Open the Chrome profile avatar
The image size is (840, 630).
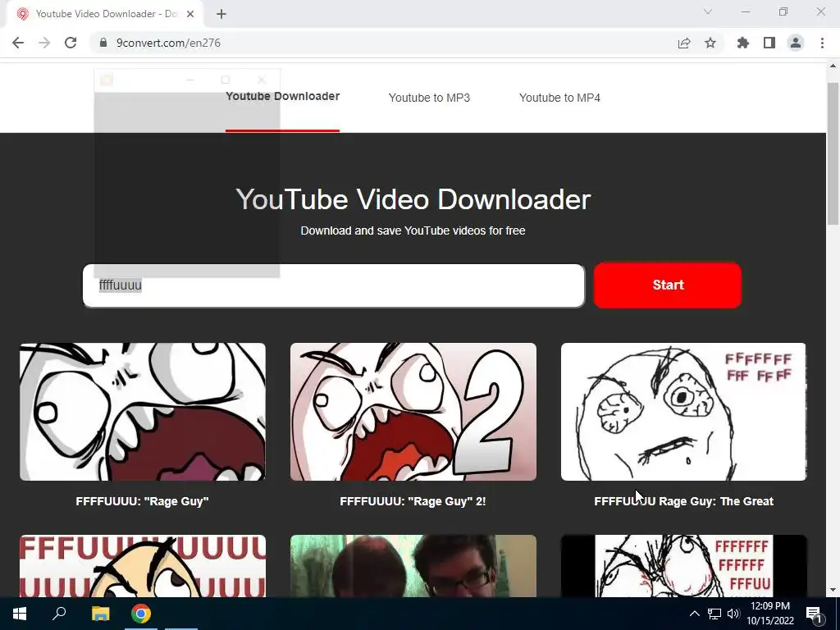point(796,43)
